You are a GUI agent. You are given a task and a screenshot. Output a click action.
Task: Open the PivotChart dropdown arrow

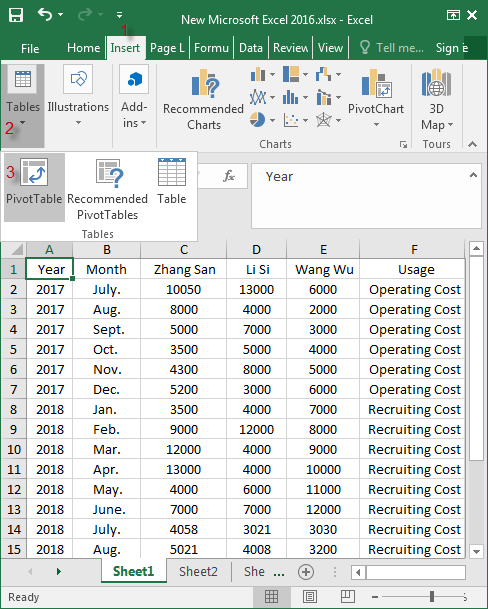point(376,125)
